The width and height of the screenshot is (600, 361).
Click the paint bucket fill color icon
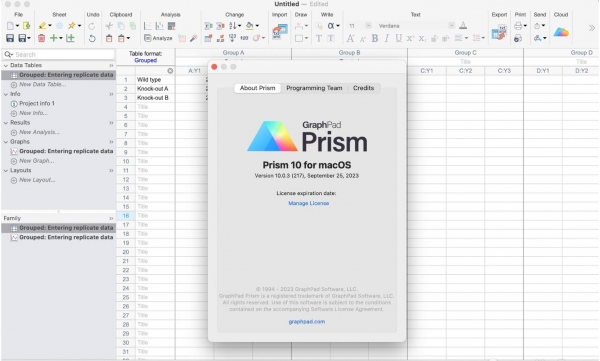pos(249,26)
